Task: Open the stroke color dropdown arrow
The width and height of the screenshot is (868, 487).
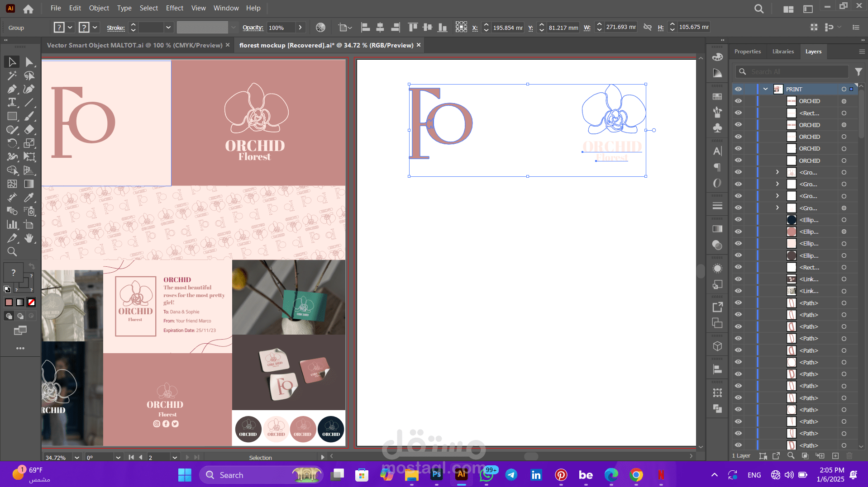Action: point(95,28)
